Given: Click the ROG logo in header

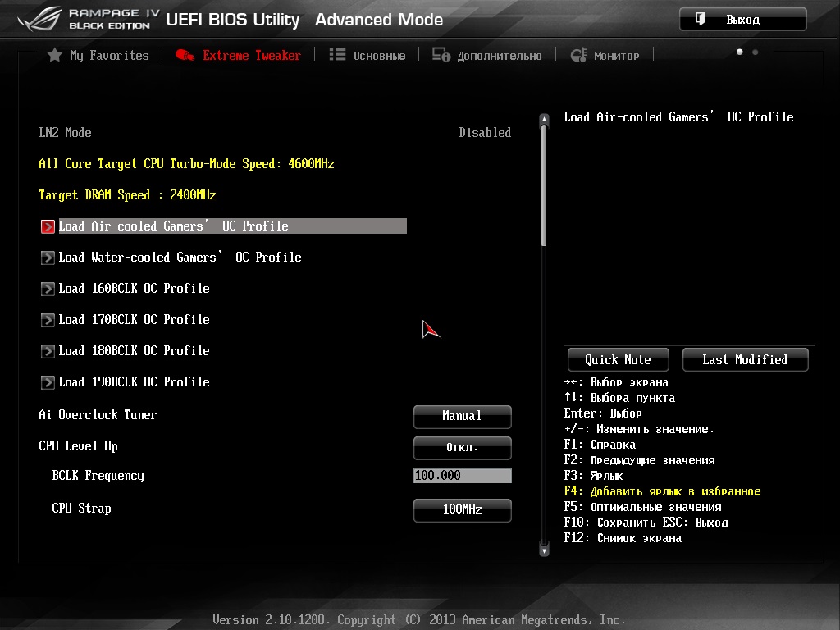Looking at the screenshot, I should (40, 20).
